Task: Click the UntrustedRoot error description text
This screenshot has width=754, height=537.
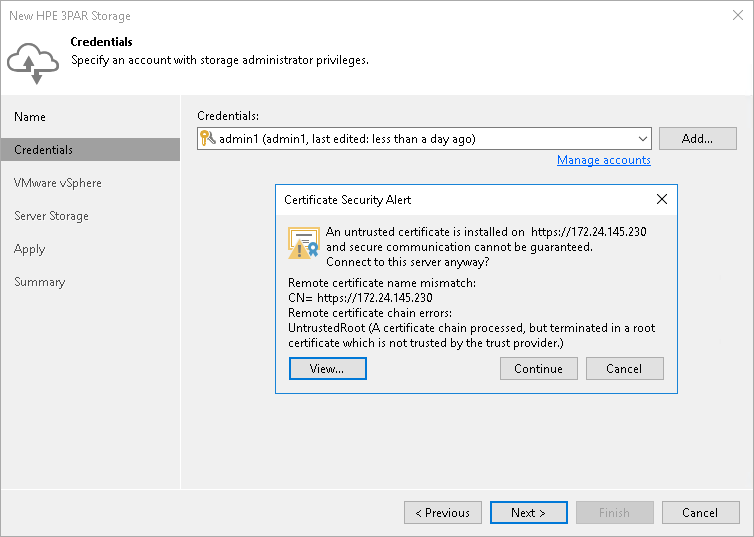Action: pyautogui.click(x=471, y=336)
